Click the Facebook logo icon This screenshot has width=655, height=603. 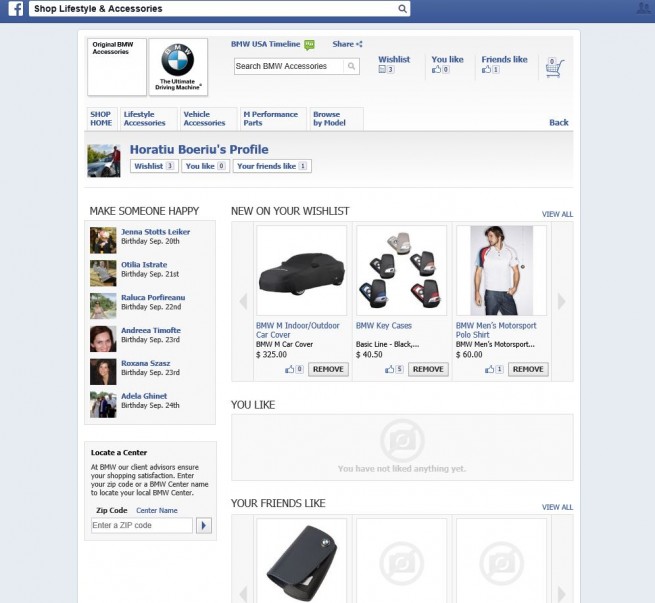(x=15, y=8)
